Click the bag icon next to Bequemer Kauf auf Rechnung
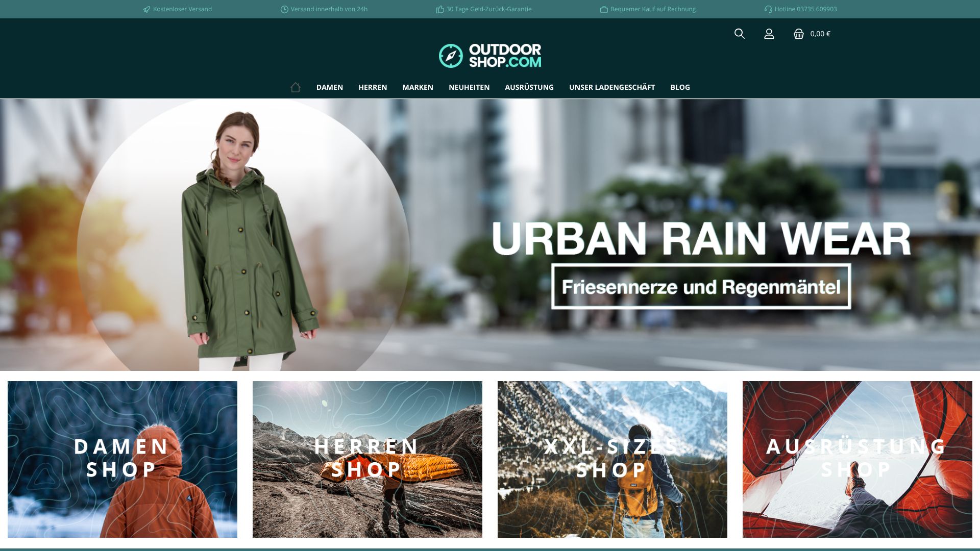This screenshot has width=980, height=551. (603, 9)
